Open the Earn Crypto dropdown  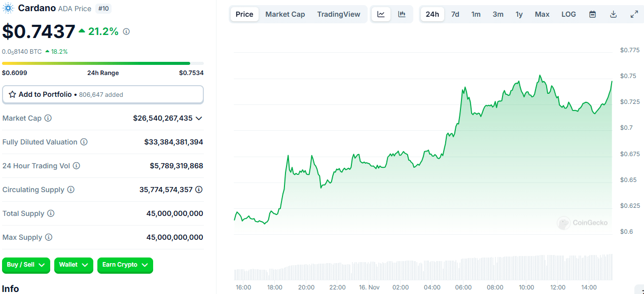point(125,265)
